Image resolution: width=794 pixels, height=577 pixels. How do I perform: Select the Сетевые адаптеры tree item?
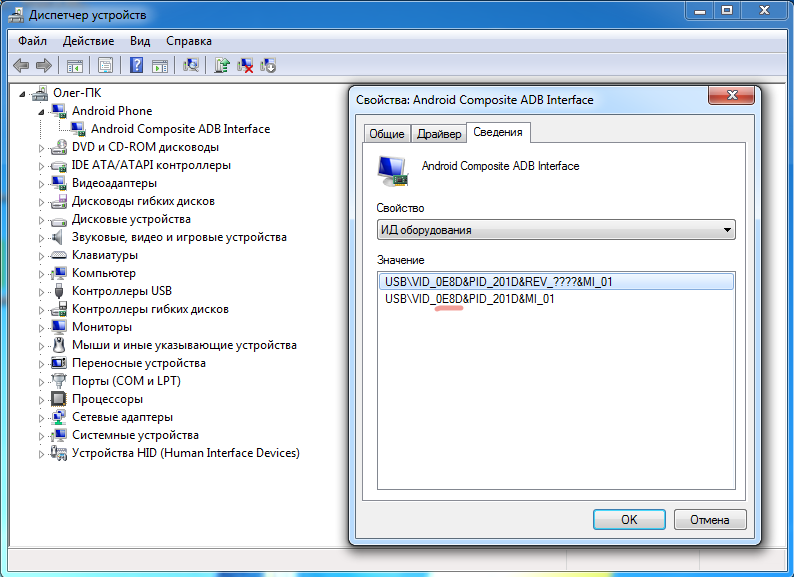tap(122, 417)
